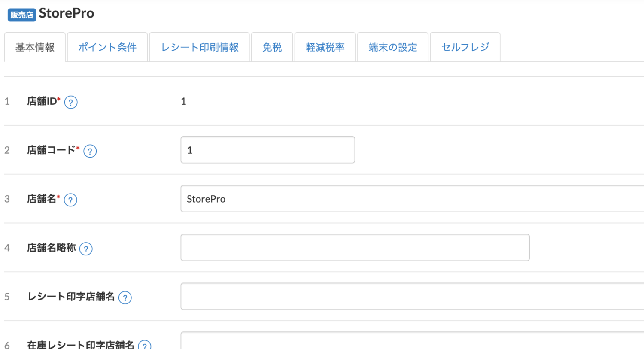Image resolution: width=644 pixels, height=349 pixels.
Task: Click help icon for レシート印字店舗名
Action: click(x=125, y=297)
